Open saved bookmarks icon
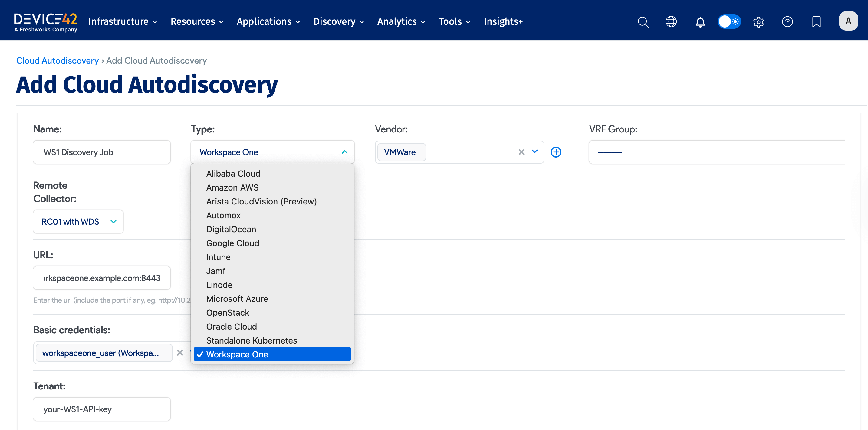Viewport: 868px width, 430px height. 817,21
